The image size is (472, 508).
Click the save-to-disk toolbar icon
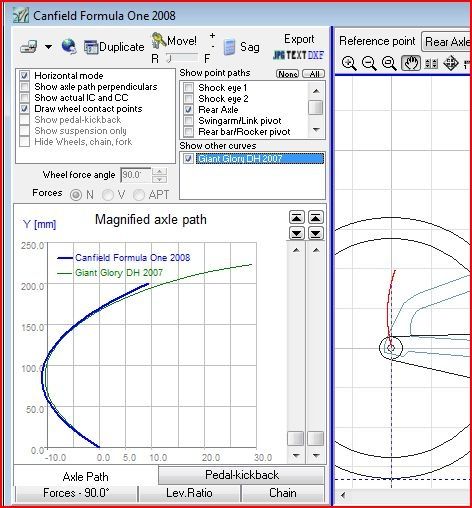tap(28, 47)
